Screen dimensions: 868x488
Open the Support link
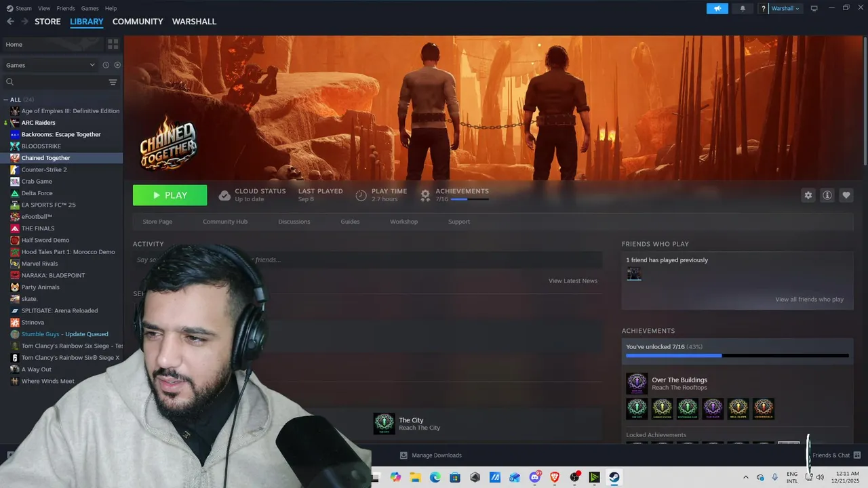click(x=459, y=222)
